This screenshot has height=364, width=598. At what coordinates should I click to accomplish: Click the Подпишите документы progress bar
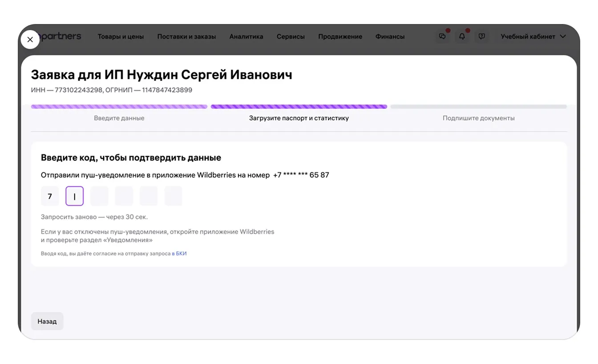pyautogui.click(x=478, y=107)
